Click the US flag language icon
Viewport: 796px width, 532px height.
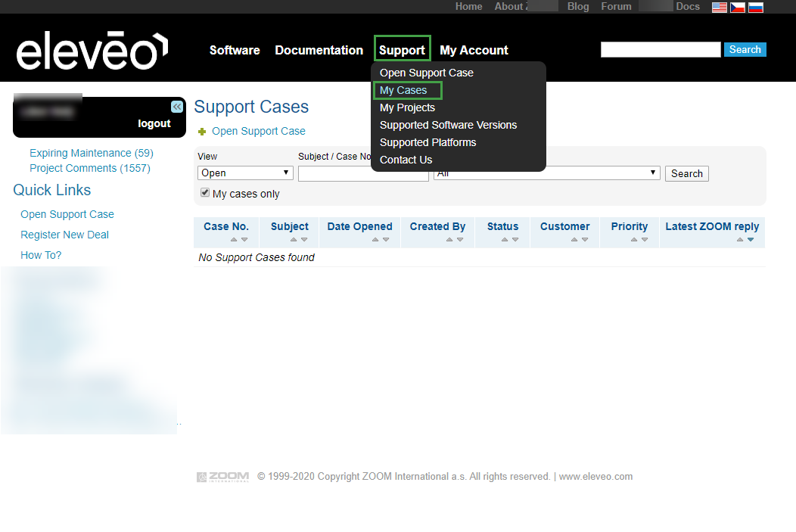(x=719, y=7)
